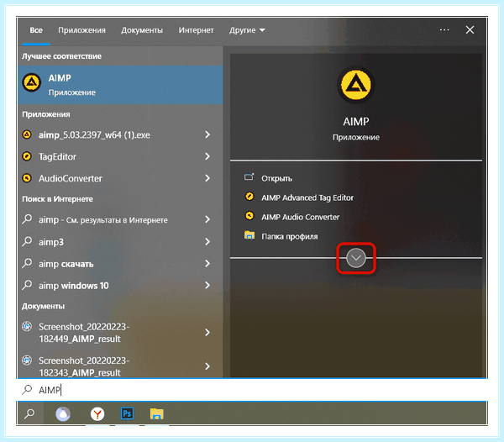504x442 pixels.
Task: Expand arrow for Screenshot_20220223-182343_AIMP_result
Action: pos(207,366)
